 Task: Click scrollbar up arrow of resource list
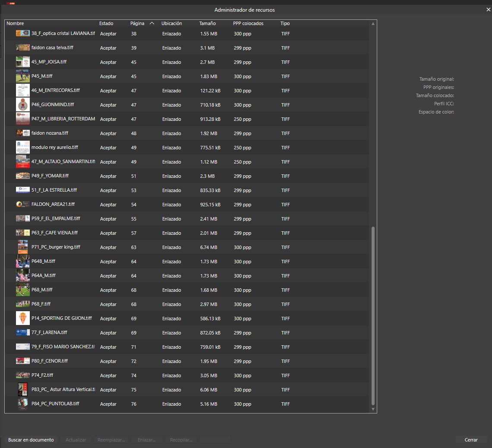373,24
